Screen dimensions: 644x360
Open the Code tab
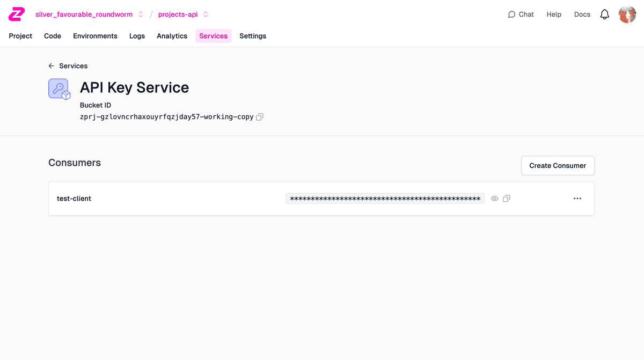(x=53, y=36)
